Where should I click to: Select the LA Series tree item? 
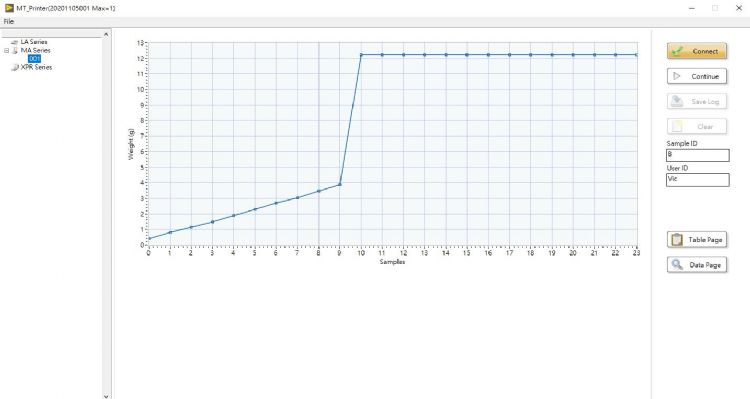pos(34,42)
